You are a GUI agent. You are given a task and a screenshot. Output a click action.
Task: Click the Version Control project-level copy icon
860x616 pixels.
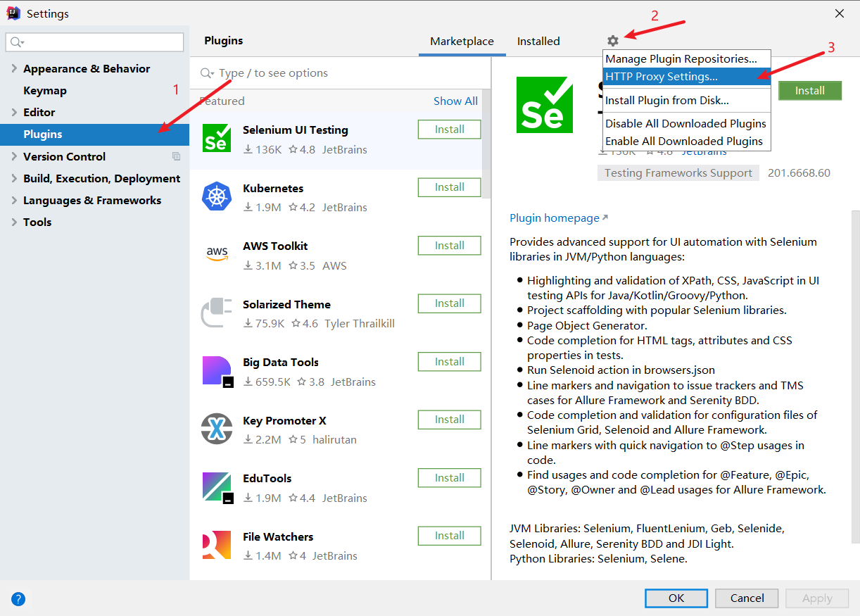click(x=176, y=156)
